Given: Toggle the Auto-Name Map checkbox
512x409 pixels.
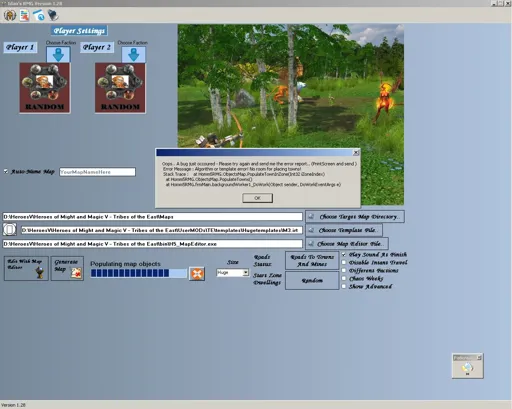Looking at the screenshot, I should (6, 171).
